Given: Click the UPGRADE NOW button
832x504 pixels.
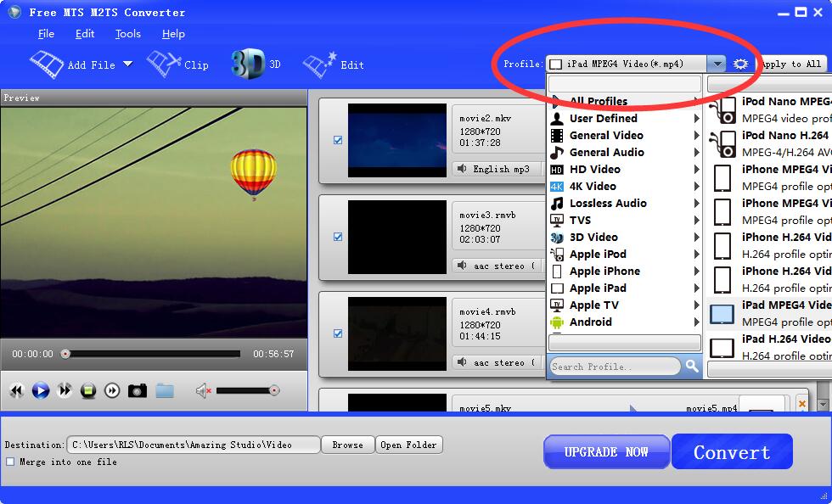Looking at the screenshot, I should [606, 452].
